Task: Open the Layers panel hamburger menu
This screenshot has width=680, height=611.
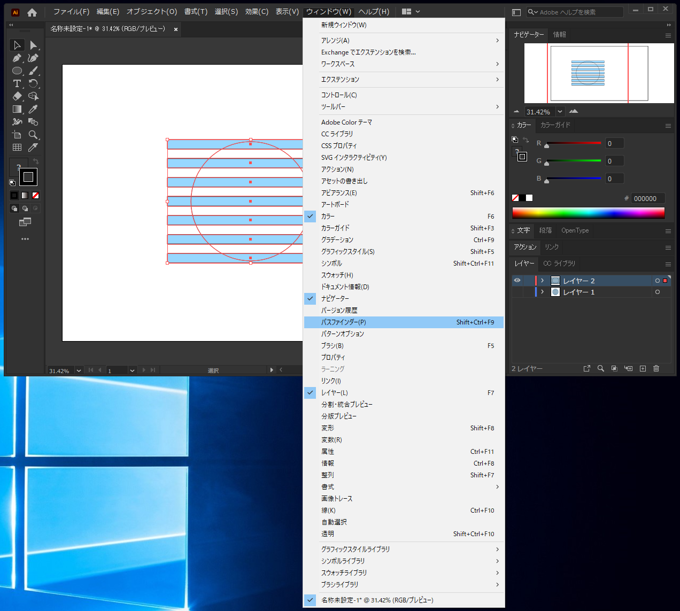Action: click(x=668, y=264)
